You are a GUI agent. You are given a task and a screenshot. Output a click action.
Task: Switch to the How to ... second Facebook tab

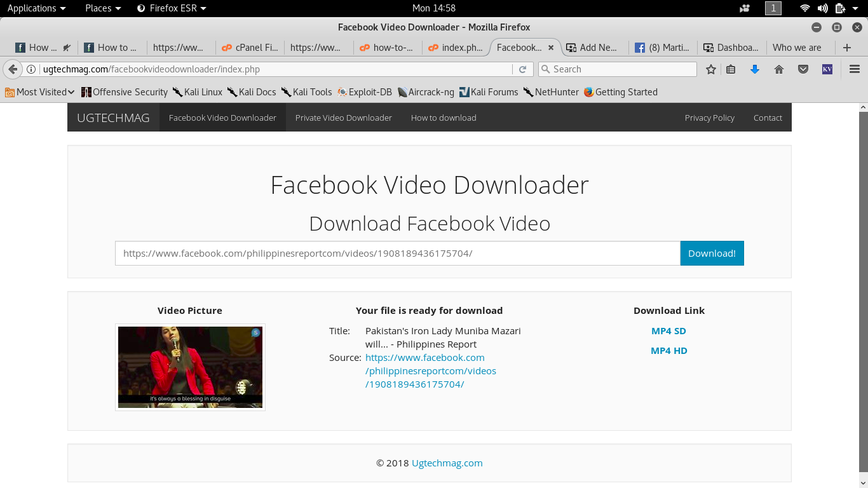point(112,48)
